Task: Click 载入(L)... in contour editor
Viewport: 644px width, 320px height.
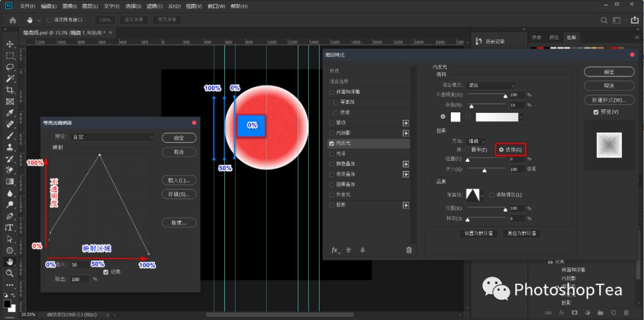Action: (x=179, y=180)
